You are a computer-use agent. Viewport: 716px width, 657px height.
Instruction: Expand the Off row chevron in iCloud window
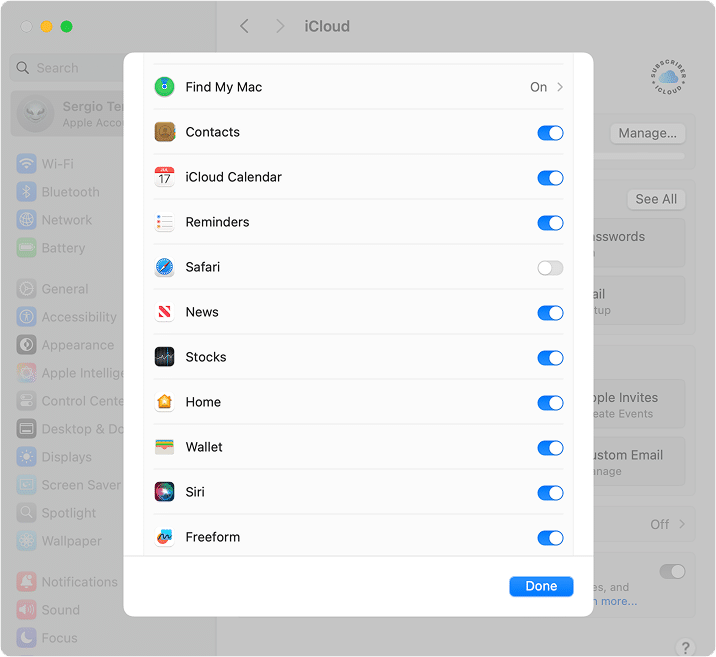[x=682, y=524]
